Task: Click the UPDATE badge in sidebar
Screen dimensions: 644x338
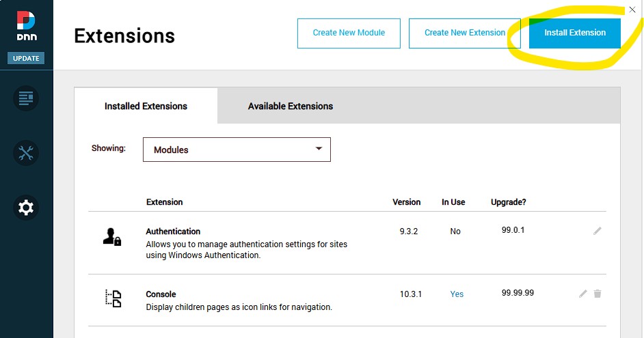Action: (x=26, y=58)
